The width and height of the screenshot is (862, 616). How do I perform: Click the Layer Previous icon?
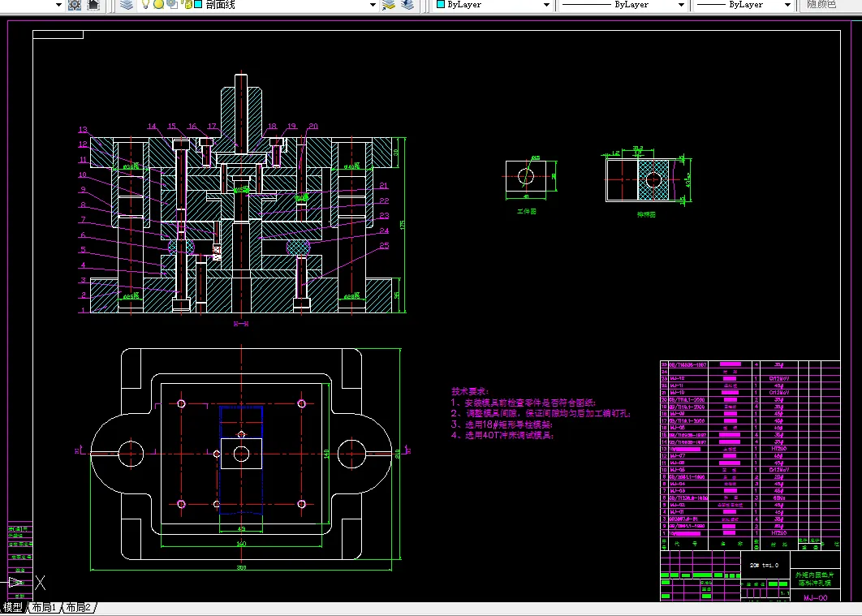[x=407, y=5]
